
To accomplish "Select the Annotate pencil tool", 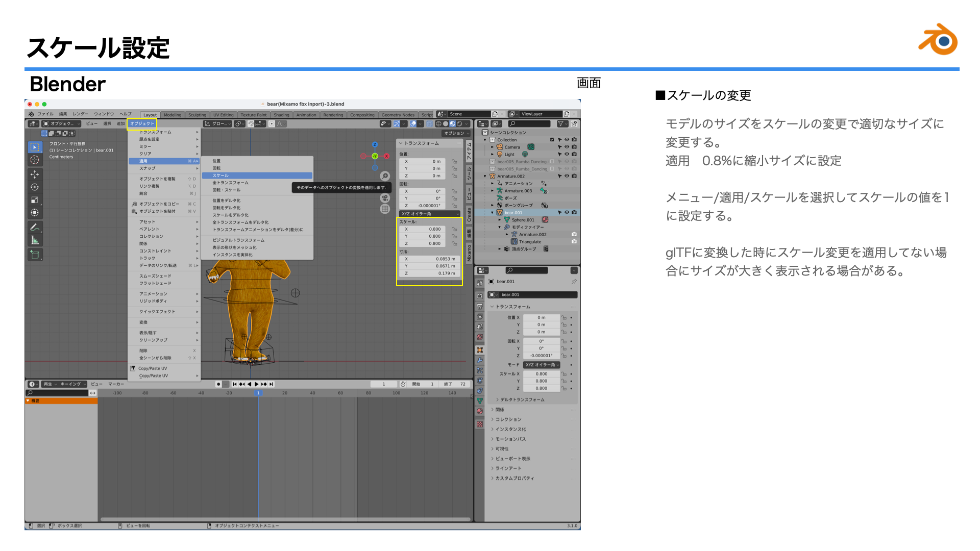I will pos(35,228).
